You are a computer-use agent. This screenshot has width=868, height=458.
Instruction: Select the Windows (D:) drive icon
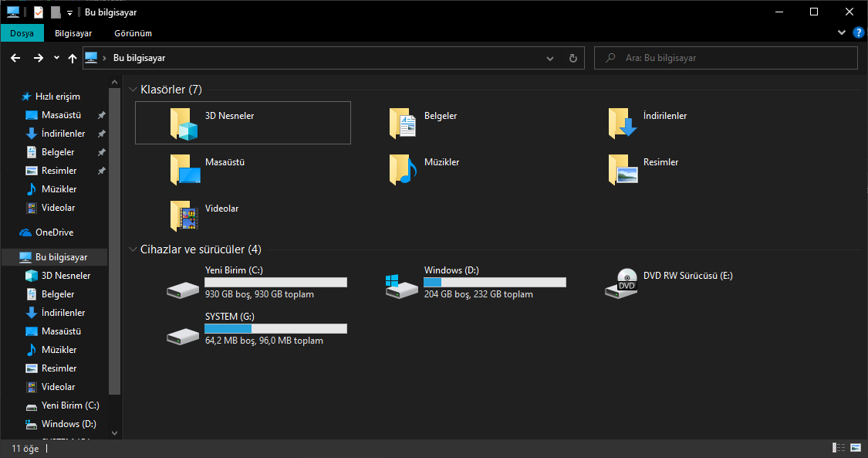tap(402, 284)
